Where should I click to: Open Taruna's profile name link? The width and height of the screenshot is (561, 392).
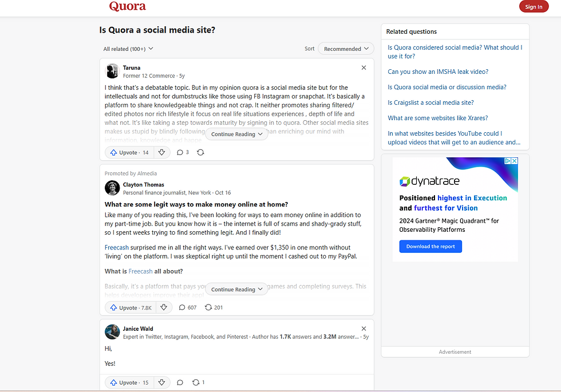[x=132, y=68]
